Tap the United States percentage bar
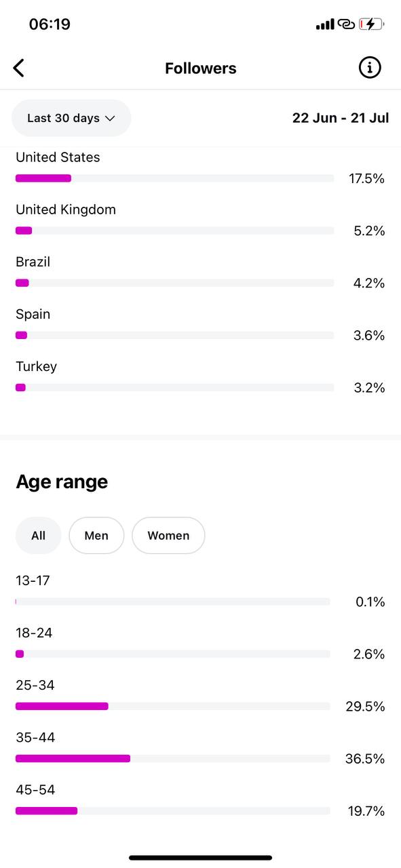Image resolution: width=401 pixels, height=868 pixels. (174, 178)
